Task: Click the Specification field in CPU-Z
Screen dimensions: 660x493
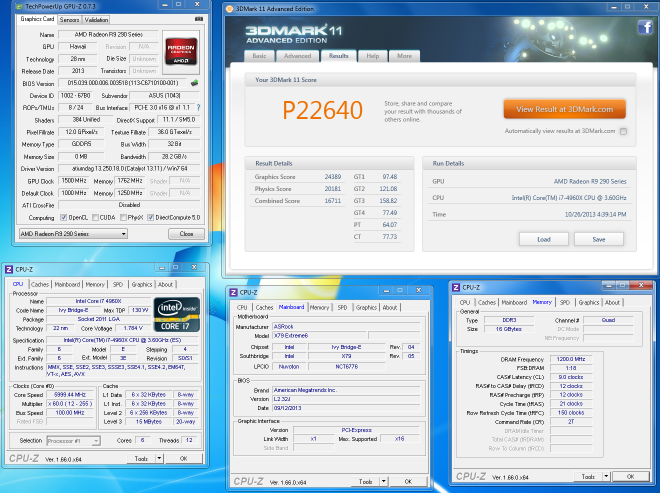Action: (122, 340)
